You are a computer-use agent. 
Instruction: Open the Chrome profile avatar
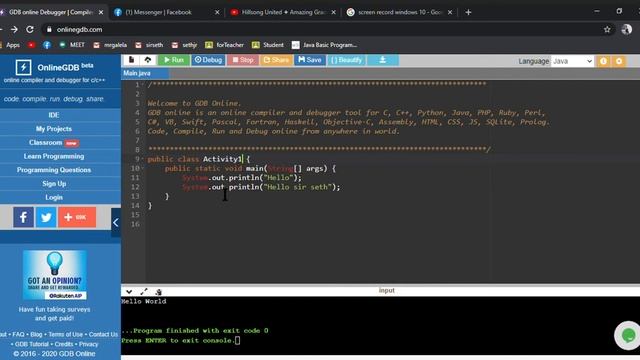pyautogui.click(x=627, y=29)
